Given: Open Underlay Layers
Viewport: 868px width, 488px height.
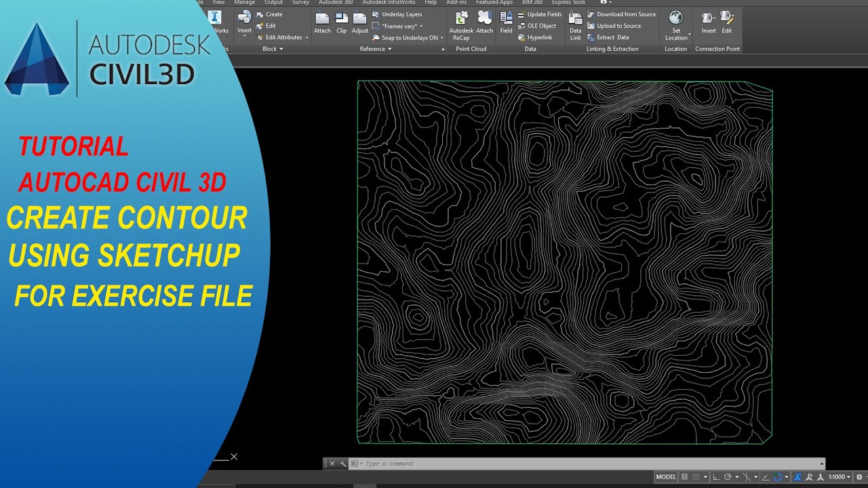Looking at the screenshot, I should pyautogui.click(x=397, y=14).
